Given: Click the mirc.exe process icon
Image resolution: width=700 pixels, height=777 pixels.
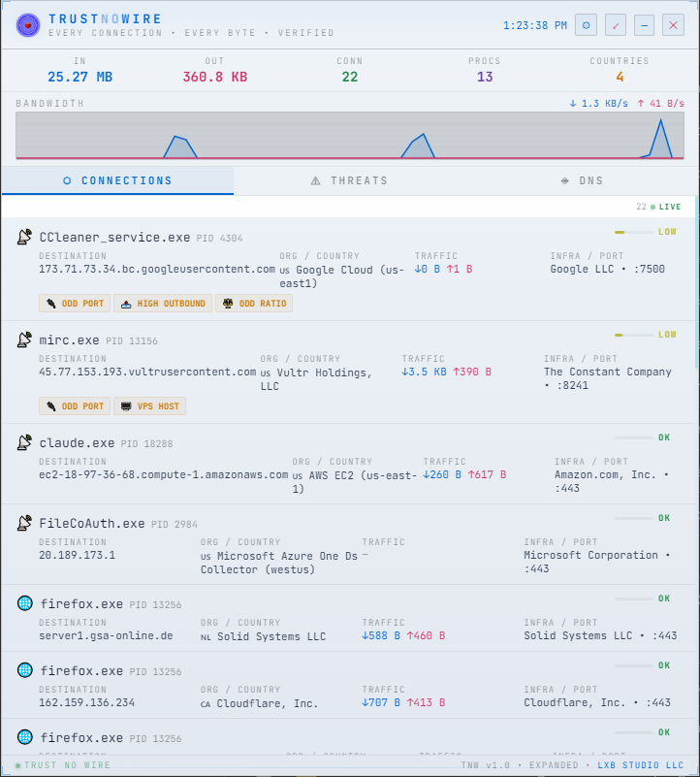Looking at the screenshot, I should (25, 340).
